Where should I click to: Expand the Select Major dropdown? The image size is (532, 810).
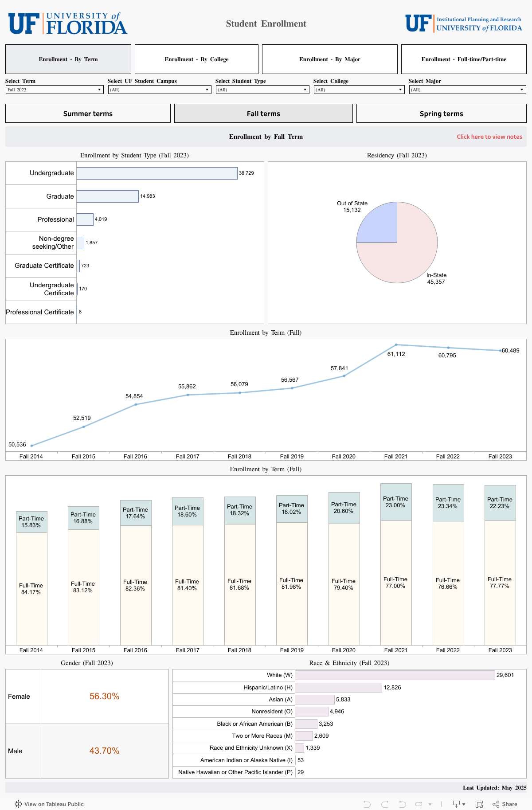(467, 90)
